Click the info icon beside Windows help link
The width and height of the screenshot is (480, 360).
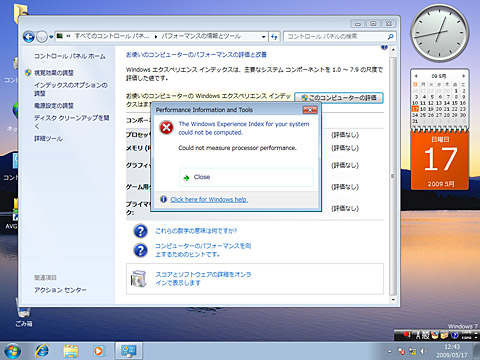(163, 199)
